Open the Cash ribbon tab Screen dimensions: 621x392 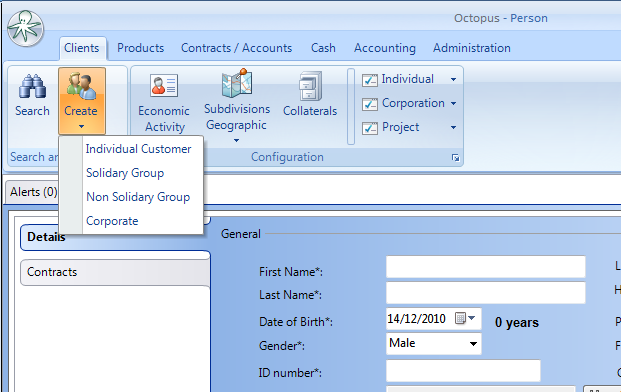[323, 48]
